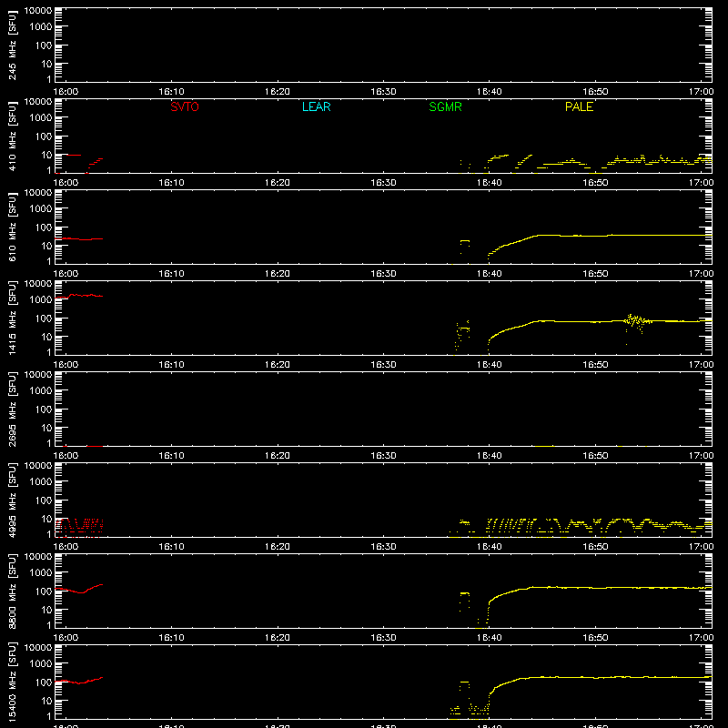The width and height of the screenshot is (728, 728).
Task: Click the 16:40 time label below 1415 MHz plot
Action: tap(490, 365)
